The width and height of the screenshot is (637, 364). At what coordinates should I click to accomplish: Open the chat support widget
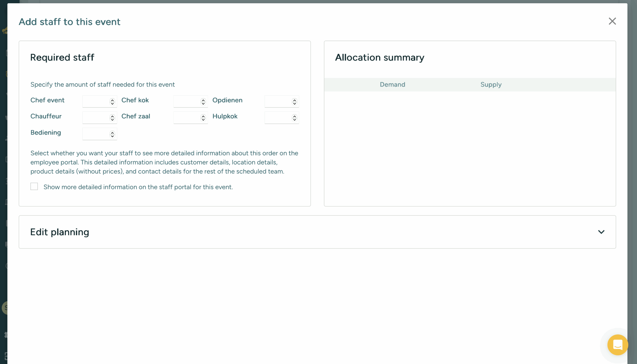pos(617,345)
